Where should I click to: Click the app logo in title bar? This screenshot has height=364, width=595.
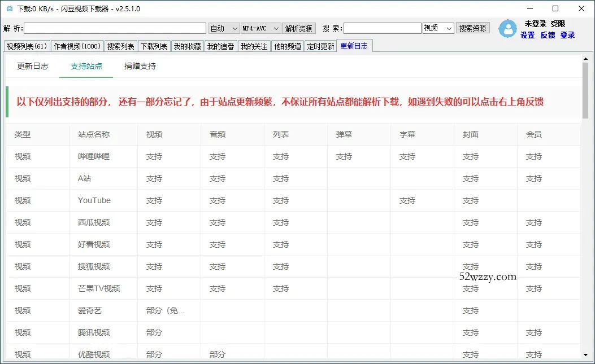[10, 8]
